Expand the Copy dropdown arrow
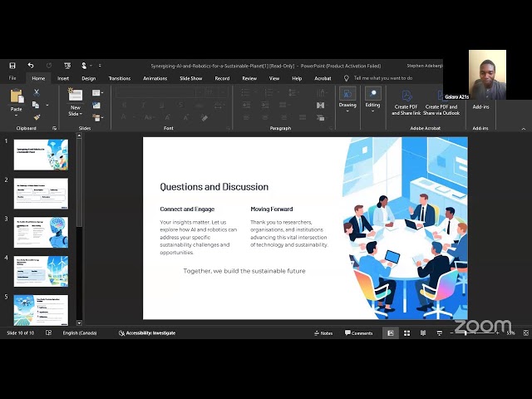The height and width of the screenshot is (399, 532). pyautogui.click(x=47, y=106)
